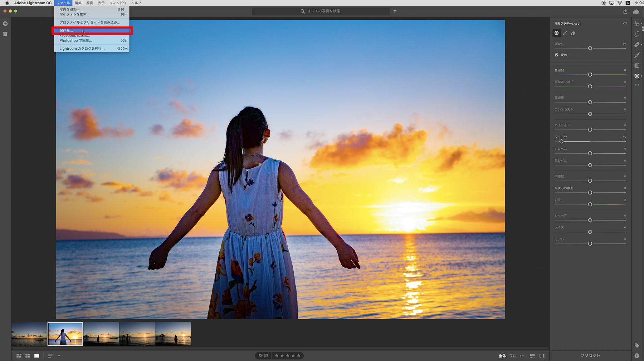The width and height of the screenshot is (644, 361).
Task: Open the 編集 menu in menu bar
Action: point(78,3)
